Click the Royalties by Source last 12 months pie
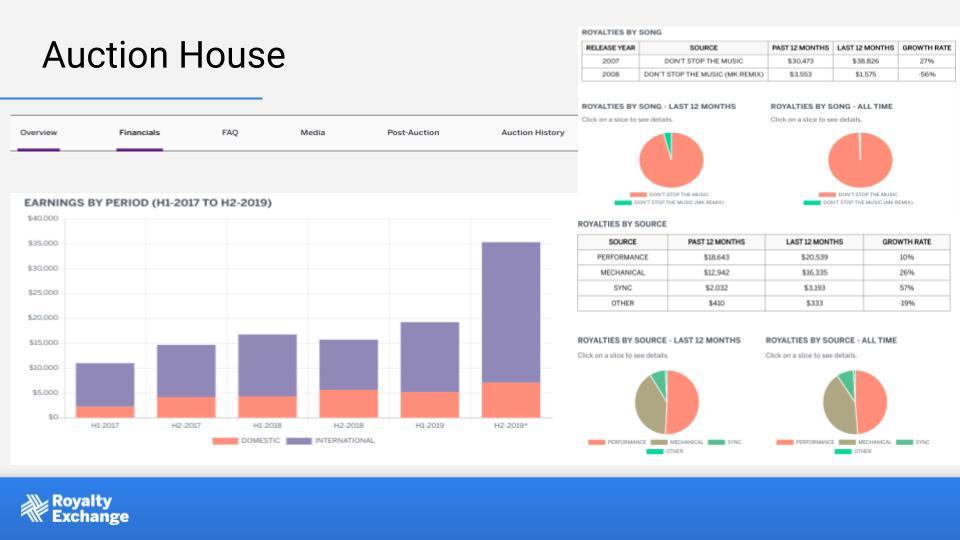 click(667, 402)
